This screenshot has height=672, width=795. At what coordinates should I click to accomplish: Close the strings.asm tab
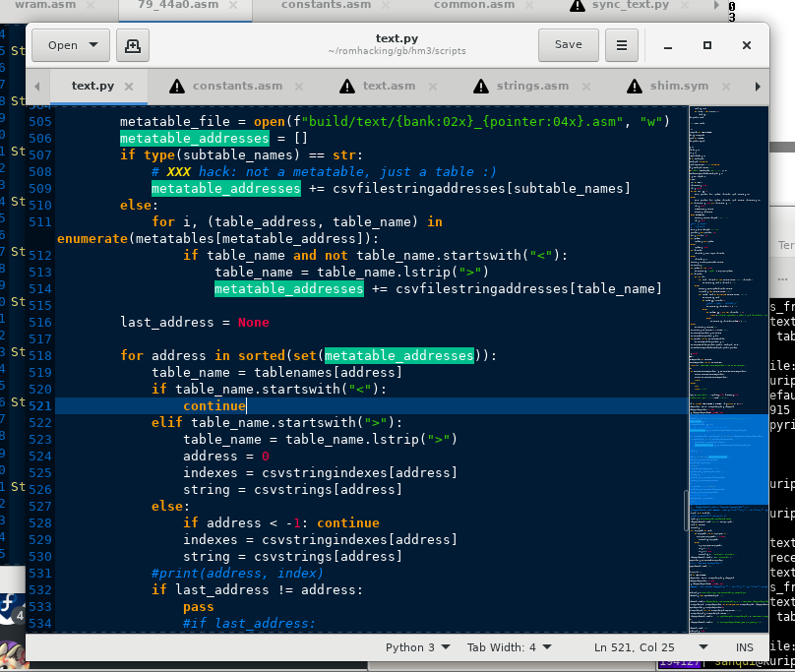tap(586, 87)
